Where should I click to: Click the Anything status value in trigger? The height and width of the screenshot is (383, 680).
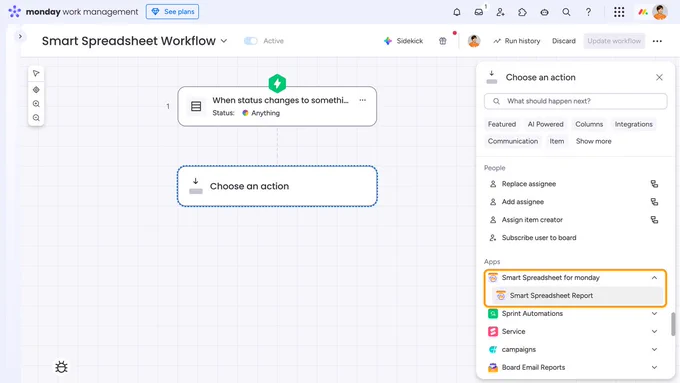261,113
